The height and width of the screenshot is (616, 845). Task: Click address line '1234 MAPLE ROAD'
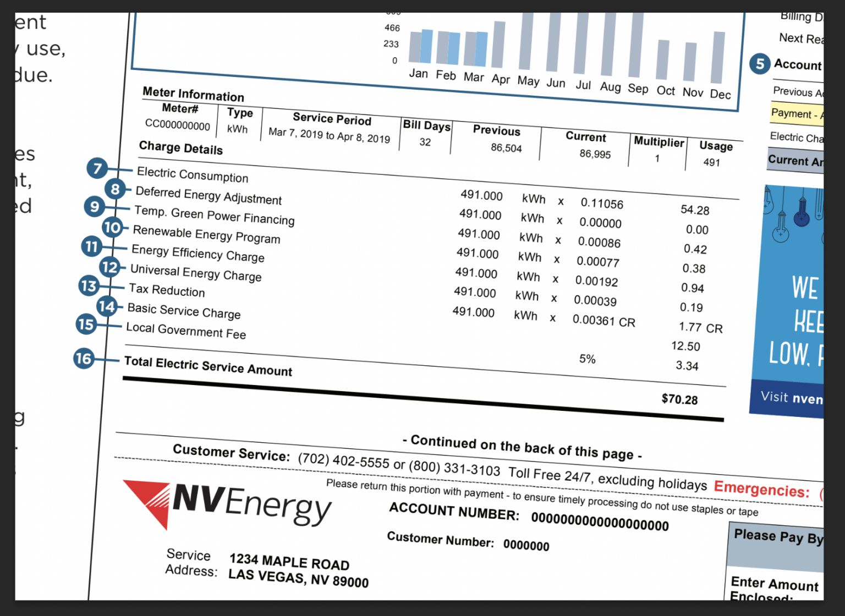coord(289,562)
